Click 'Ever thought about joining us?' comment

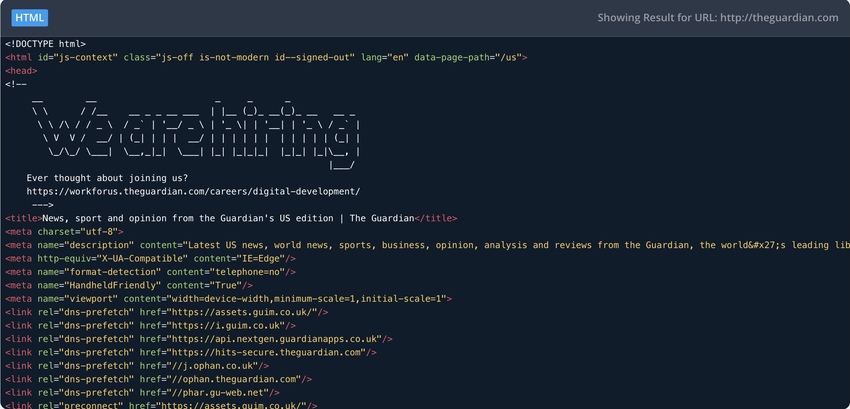[x=107, y=178]
